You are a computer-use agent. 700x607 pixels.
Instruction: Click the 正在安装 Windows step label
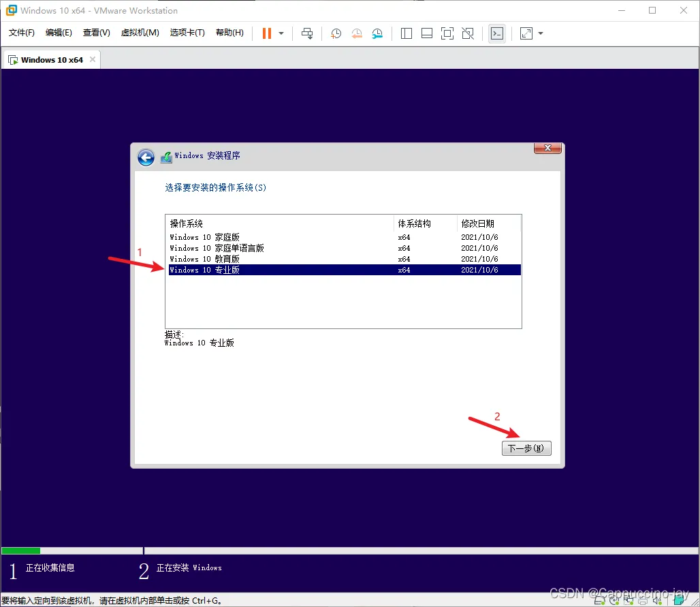click(189, 567)
